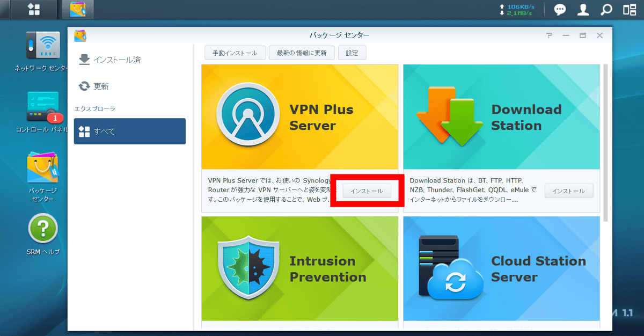Open notifications speech bubble icon

click(x=560, y=10)
